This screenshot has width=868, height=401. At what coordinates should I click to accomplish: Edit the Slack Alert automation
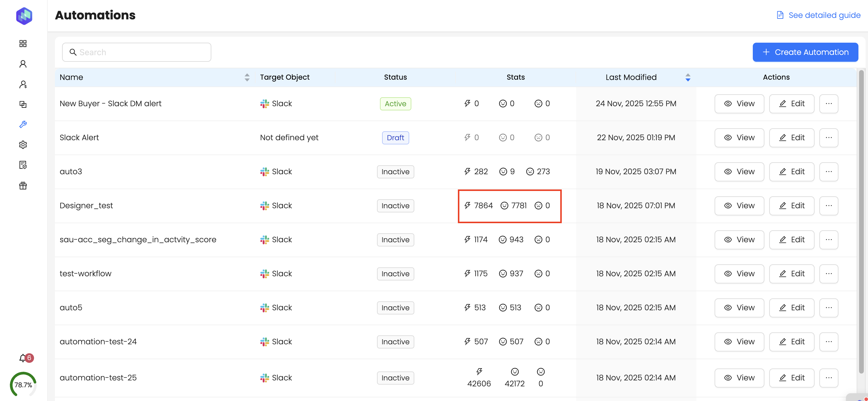coord(791,138)
